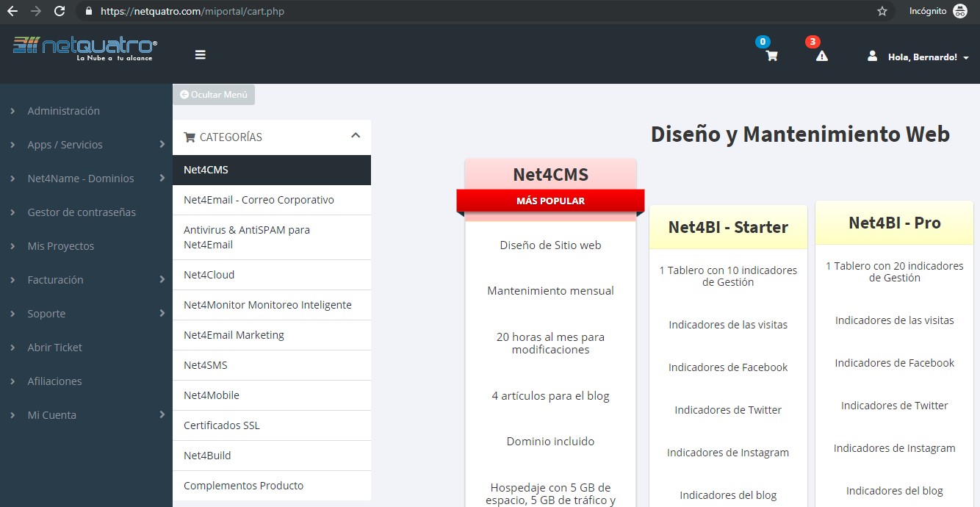Select Net4Build category
The height and width of the screenshot is (507, 980).
[272, 456]
